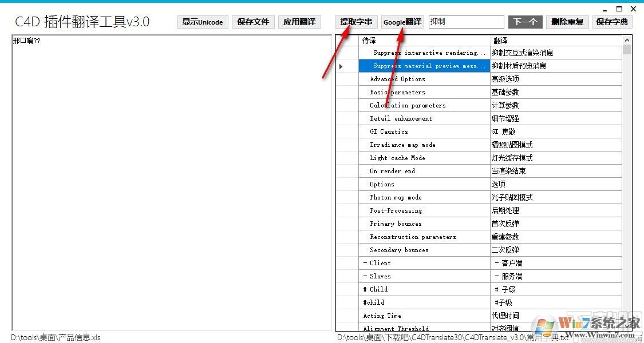Click the Options source cell
Screen dimensions: 644x343
coord(424,184)
